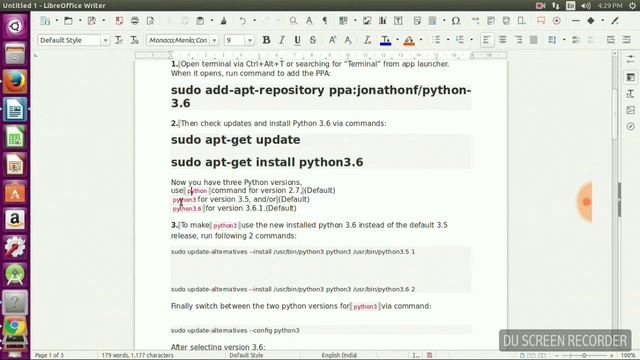
Task: Toggle print preview
Action: click(x=150, y=21)
